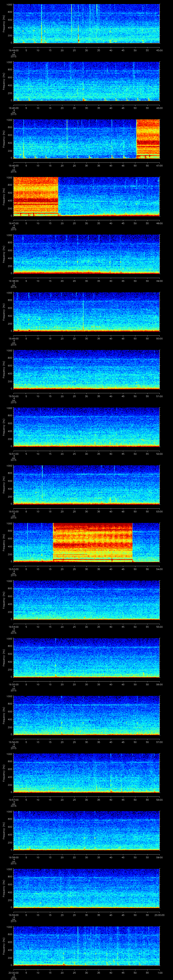Click the 19:53:00 start time label
173x980 pixels.
(14, 569)
